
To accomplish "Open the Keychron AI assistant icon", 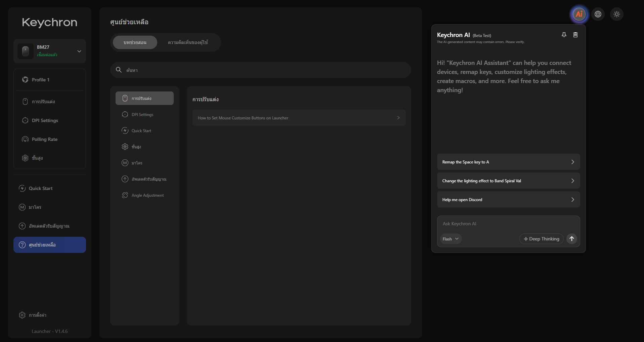I will [x=579, y=14].
